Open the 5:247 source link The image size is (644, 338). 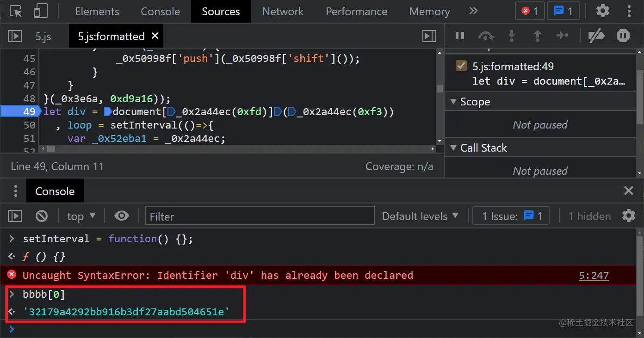(594, 276)
